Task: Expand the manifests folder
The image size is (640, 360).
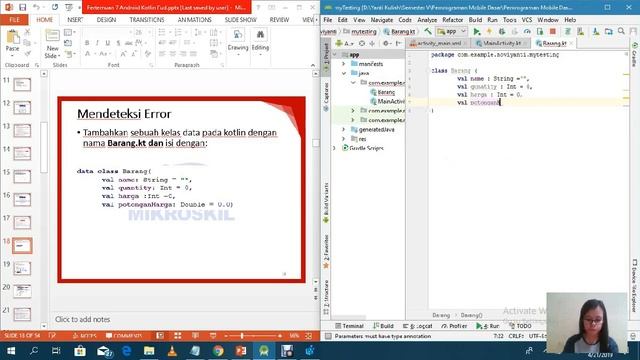Action: [344, 64]
